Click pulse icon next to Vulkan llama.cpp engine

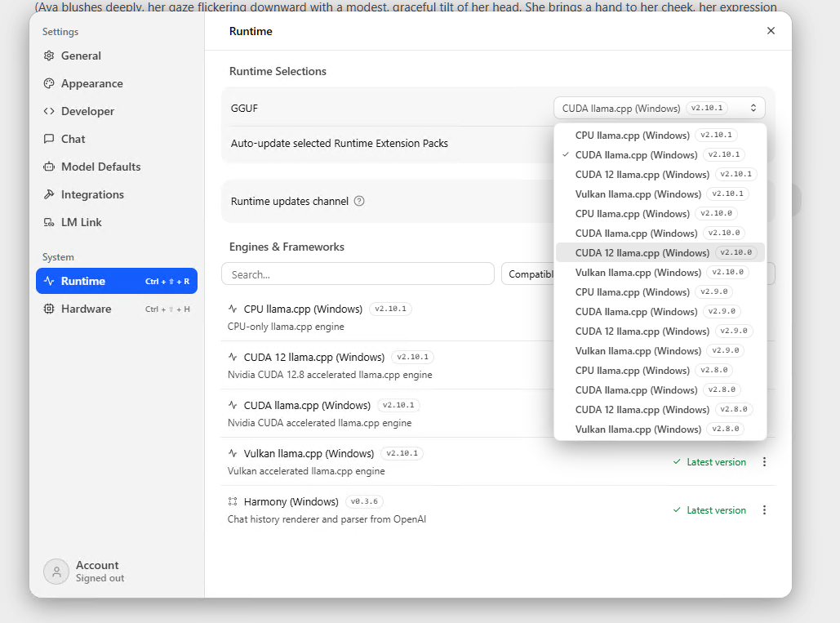point(233,454)
